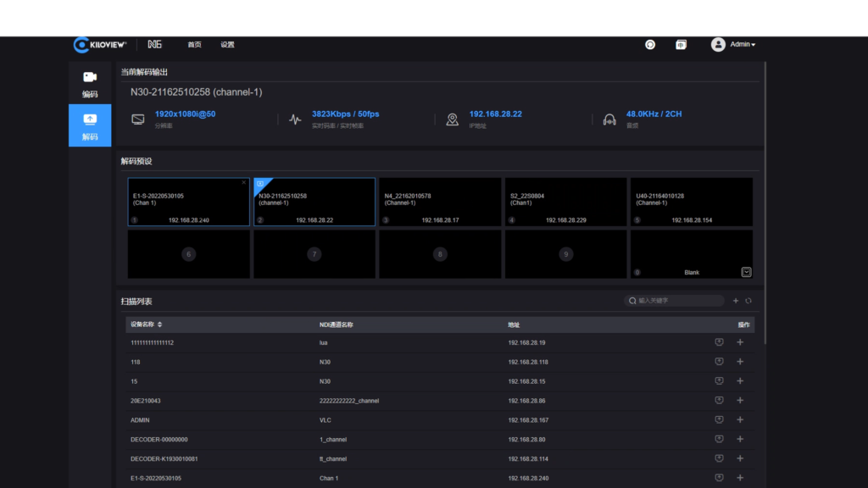This screenshot has width=868, height=488.
Task: Open the encoding (编码) sidebar section
Action: tap(90, 84)
